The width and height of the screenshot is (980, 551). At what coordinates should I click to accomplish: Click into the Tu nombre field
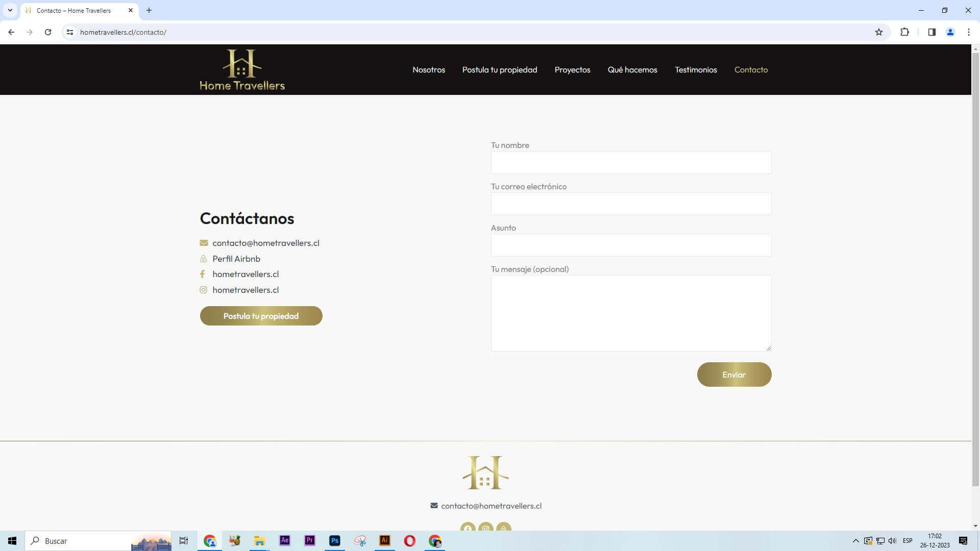tap(630, 162)
